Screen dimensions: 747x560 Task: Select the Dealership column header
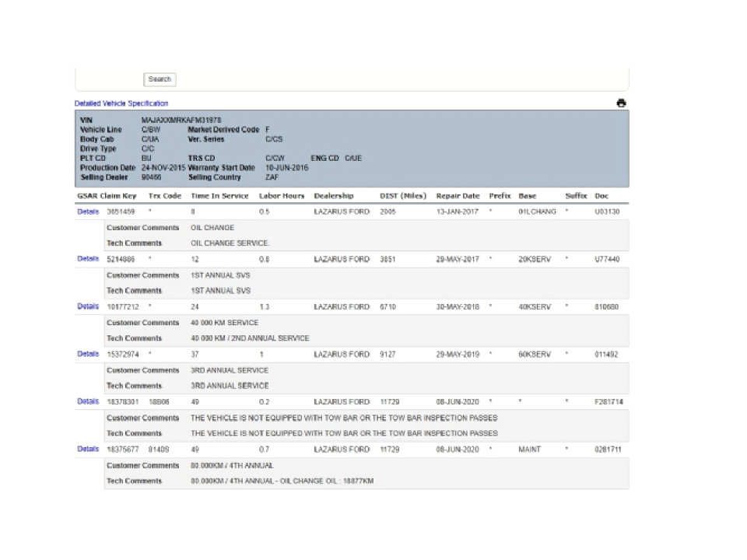coord(334,196)
